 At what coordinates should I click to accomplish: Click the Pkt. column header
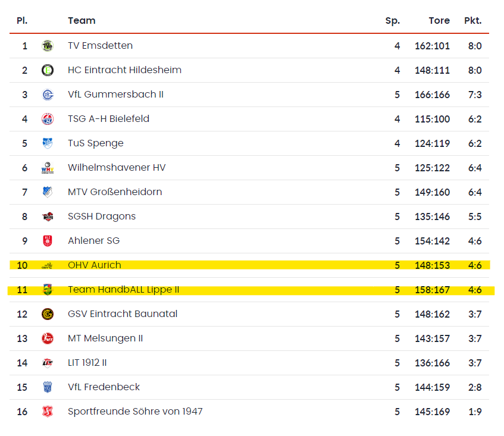click(x=472, y=21)
